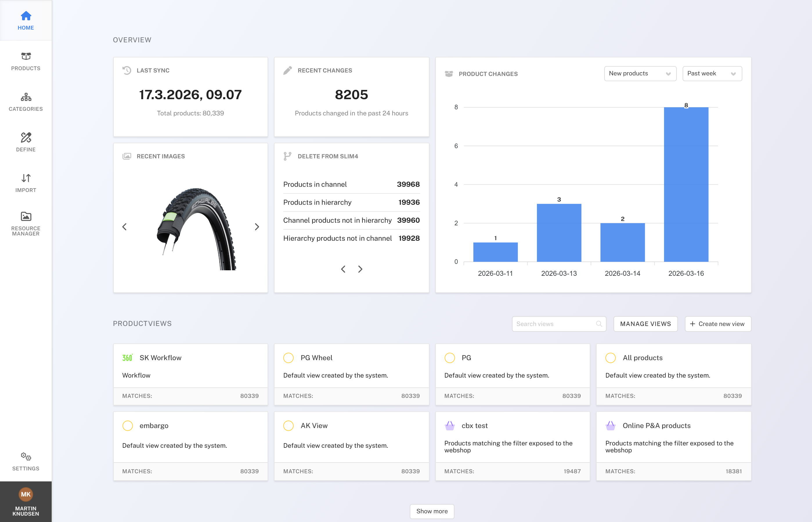
Task: Click the MANAGE VIEWS button
Action: pyautogui.click(x=645, y=324)
